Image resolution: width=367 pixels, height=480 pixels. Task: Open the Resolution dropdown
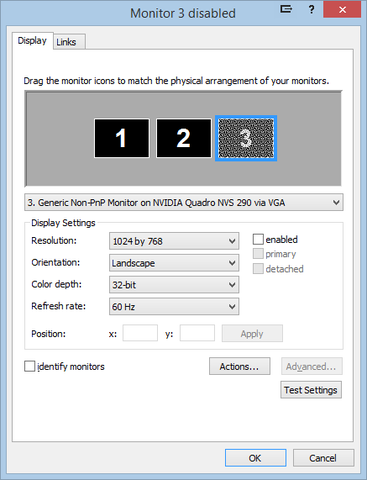point(174,241)
